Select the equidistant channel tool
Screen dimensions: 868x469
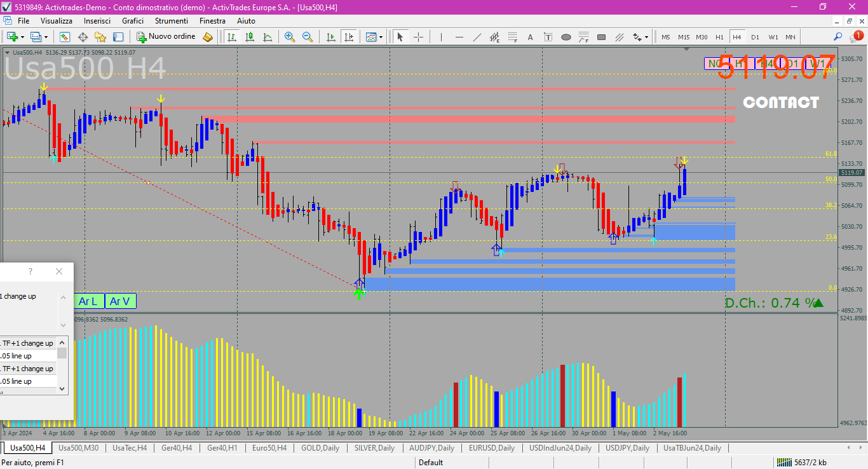pyautogui.click(x=495, y=37)
